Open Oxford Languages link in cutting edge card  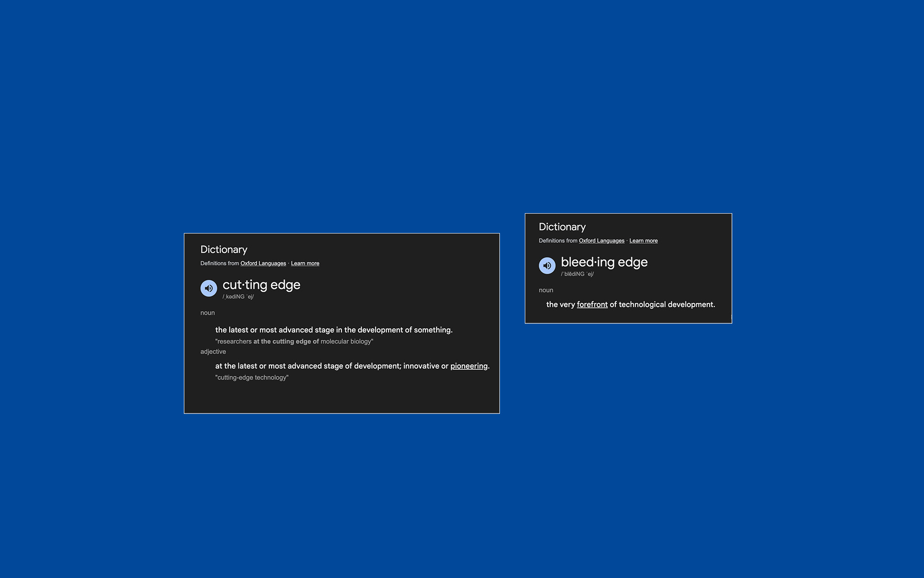click(263, 264)
